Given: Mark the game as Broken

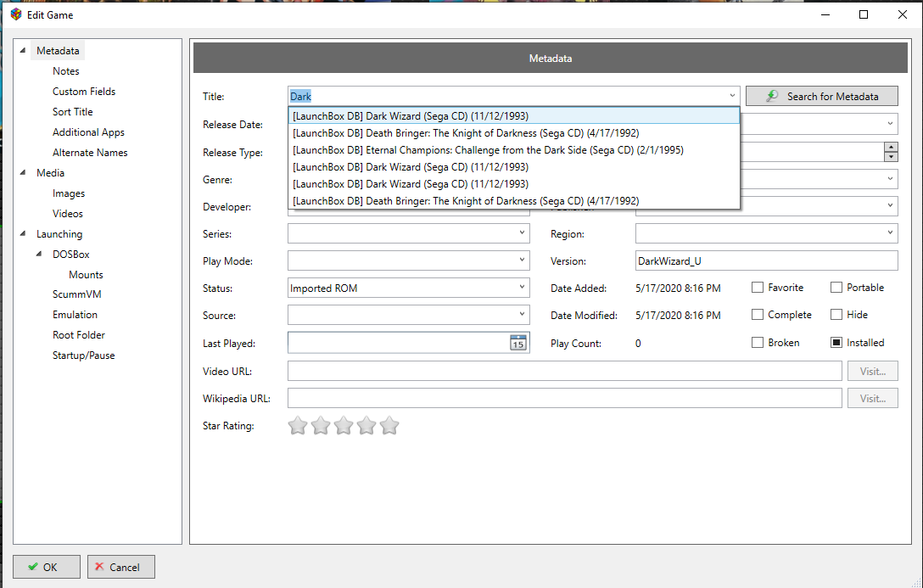Looking at the screenshot, I should coord(758,342).
